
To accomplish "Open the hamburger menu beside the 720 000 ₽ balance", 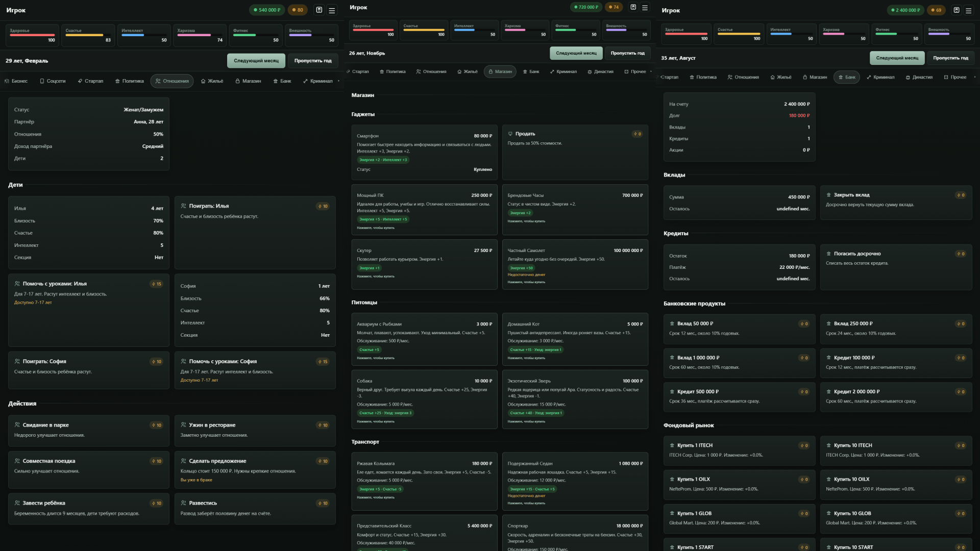I will [x=645, y=7].
